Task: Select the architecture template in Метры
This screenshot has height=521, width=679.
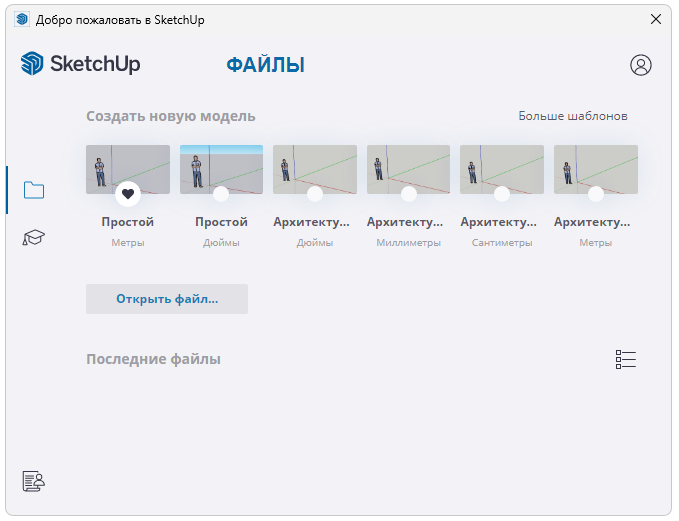Action: pos(595,167)
